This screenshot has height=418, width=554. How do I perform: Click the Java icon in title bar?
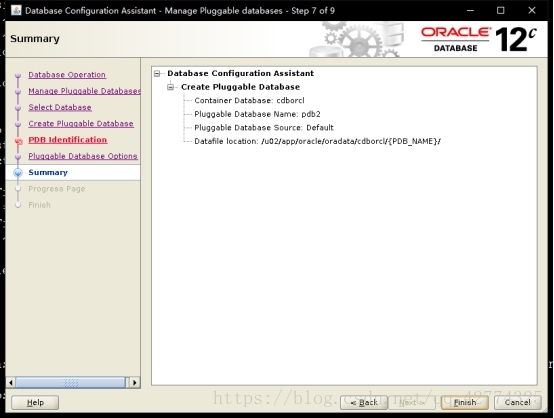(x=16, y=10)
